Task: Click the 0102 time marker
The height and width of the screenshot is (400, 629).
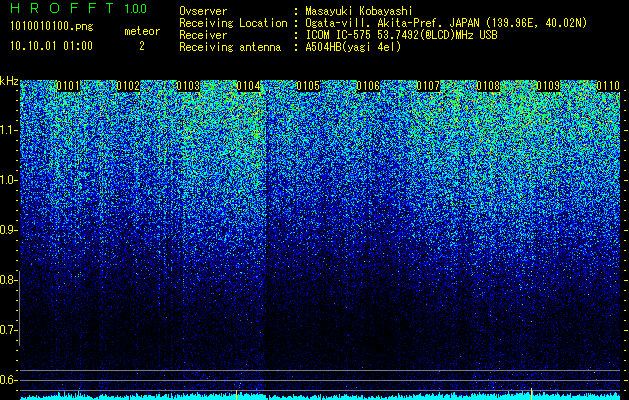Action: pos(128,86)
